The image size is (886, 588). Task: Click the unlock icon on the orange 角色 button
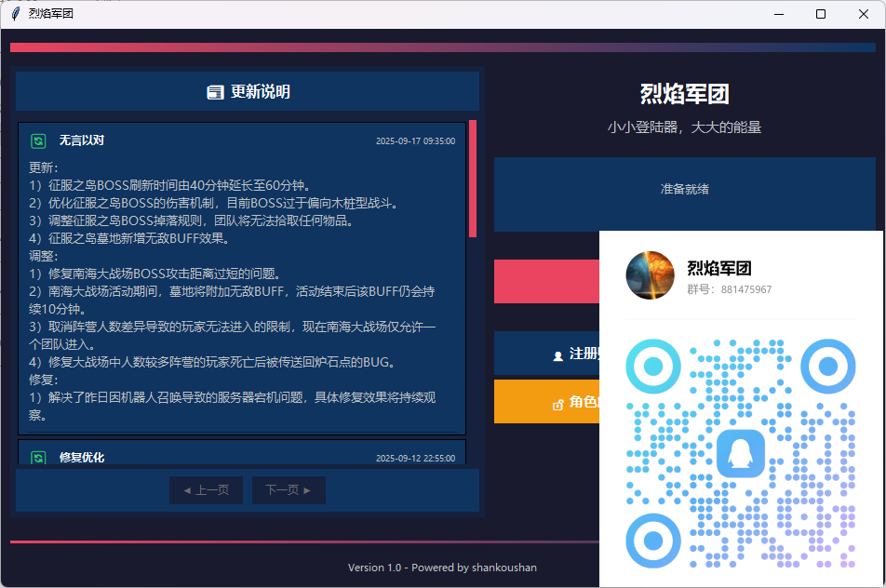pos(557,404)
